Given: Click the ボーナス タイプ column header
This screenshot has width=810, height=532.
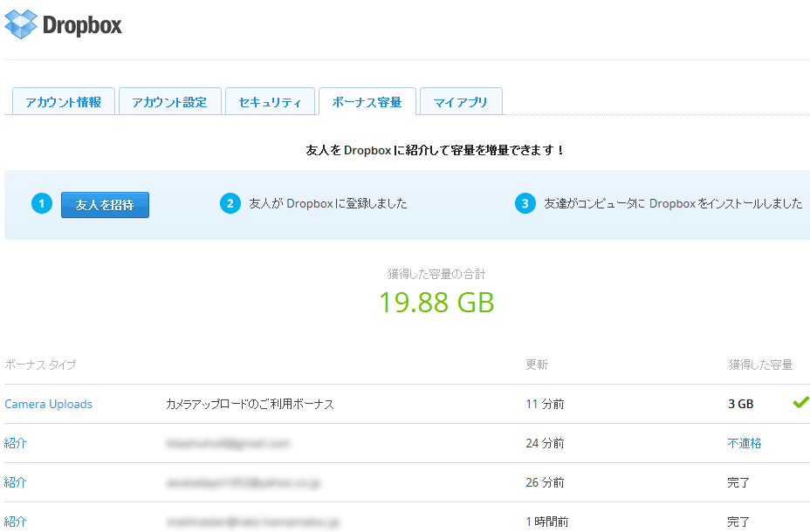Looking at the screenshot, I should (40, 365).
